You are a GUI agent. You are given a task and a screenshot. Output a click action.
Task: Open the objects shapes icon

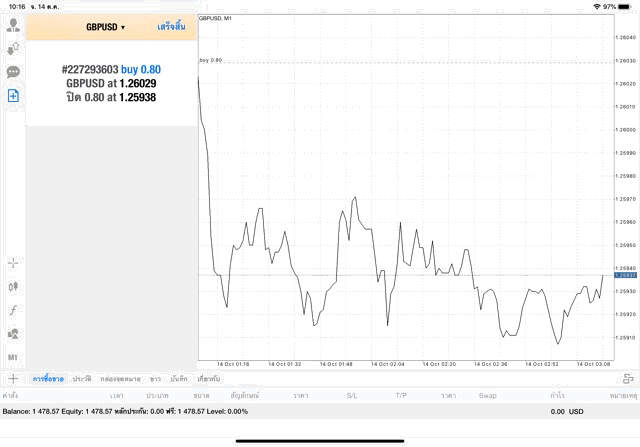[x=13, y=334]
